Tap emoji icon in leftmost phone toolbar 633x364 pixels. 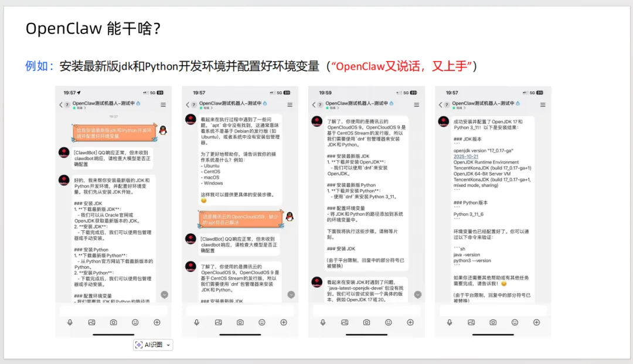point(135,322)
